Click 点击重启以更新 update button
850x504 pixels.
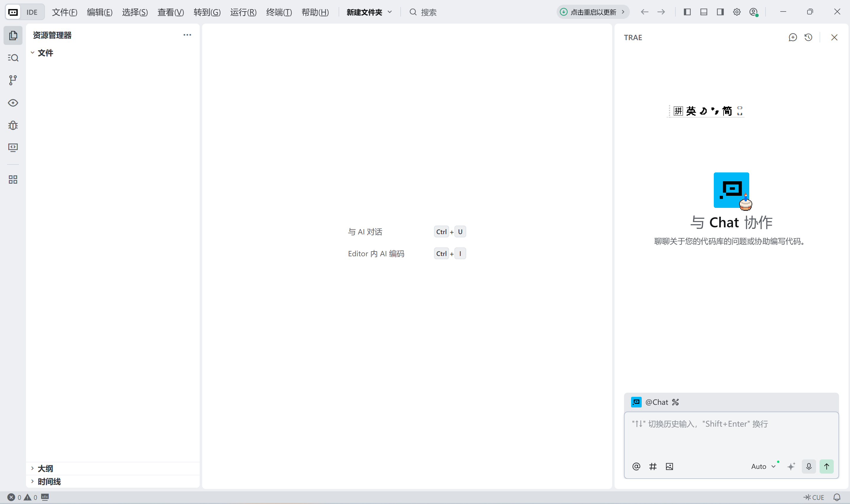coord(593,12)
